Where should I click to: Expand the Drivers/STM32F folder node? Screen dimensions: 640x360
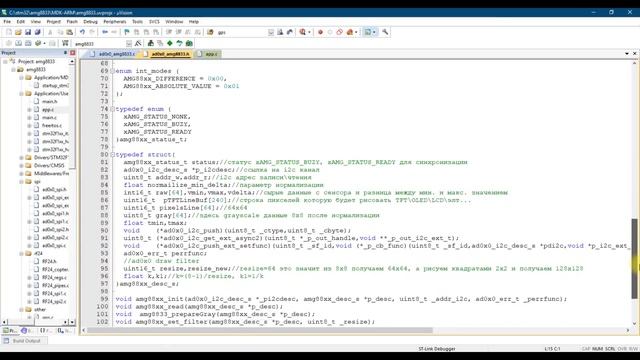21,157
